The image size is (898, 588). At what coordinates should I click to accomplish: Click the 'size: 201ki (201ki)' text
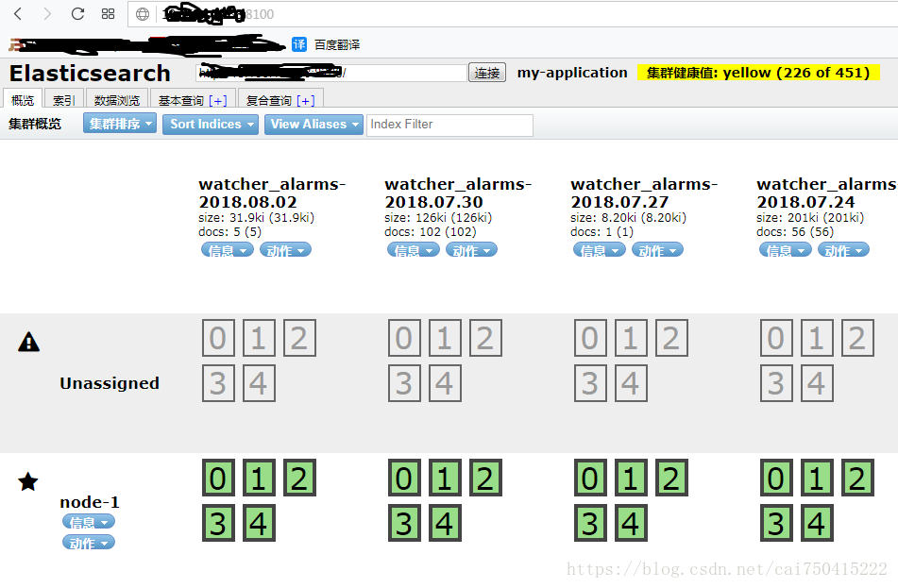click(810, 218)
